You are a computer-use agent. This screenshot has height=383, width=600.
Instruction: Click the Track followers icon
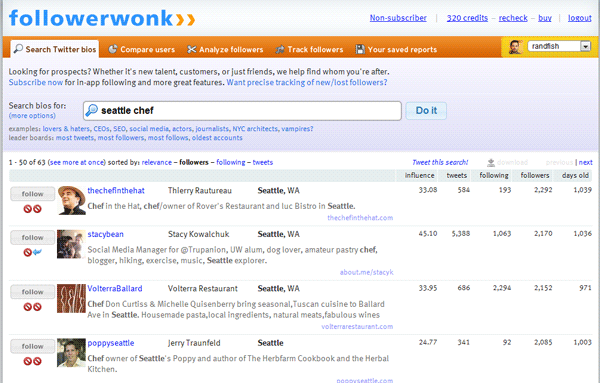[x=280, y=49]
